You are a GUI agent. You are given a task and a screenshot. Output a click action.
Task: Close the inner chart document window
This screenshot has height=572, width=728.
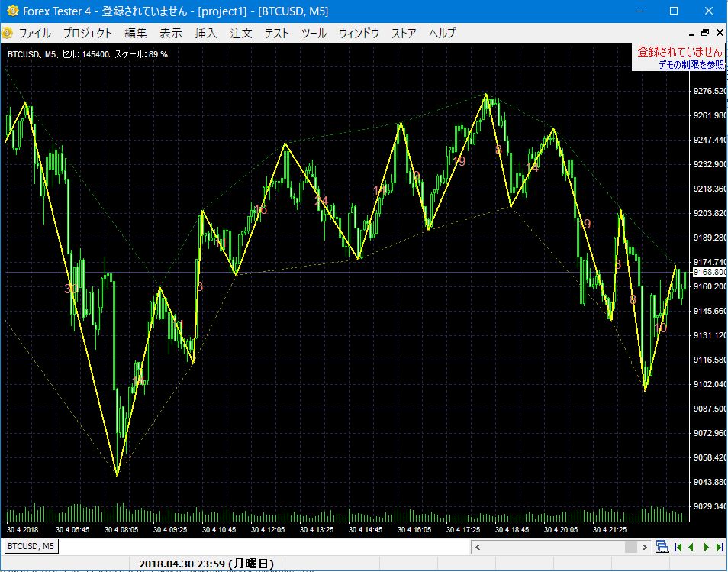719,33
